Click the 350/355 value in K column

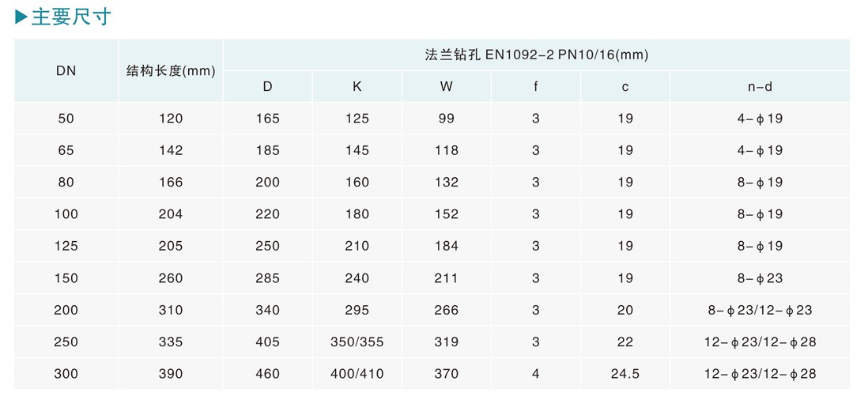click(357, 342)
